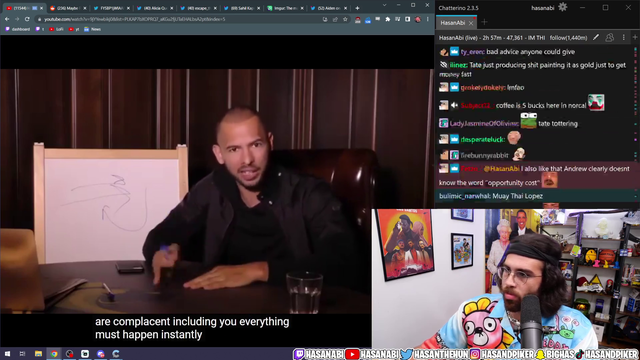Screen dimensions: 640x360
Task: Add a new split with the plus icon
Action: [635, 38]
